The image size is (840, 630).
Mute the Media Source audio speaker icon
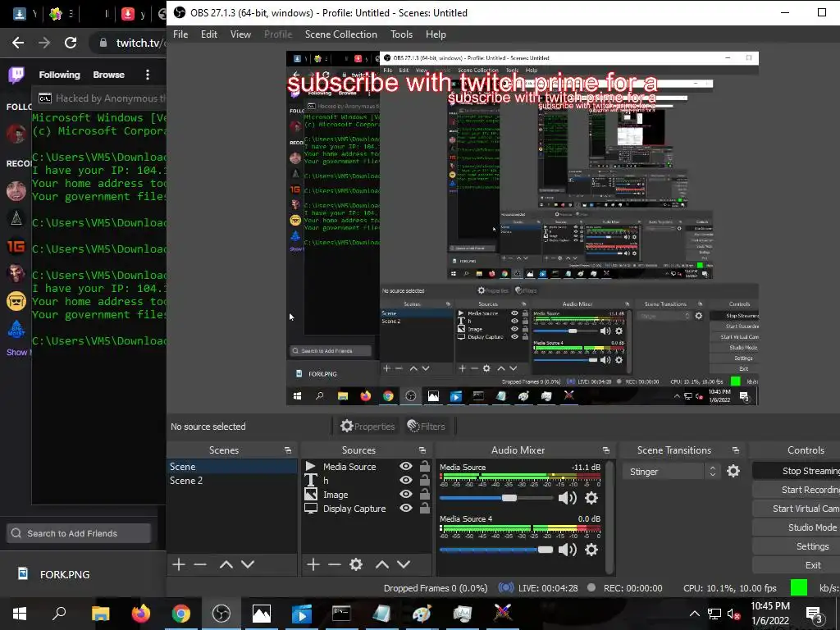(568, 498)
